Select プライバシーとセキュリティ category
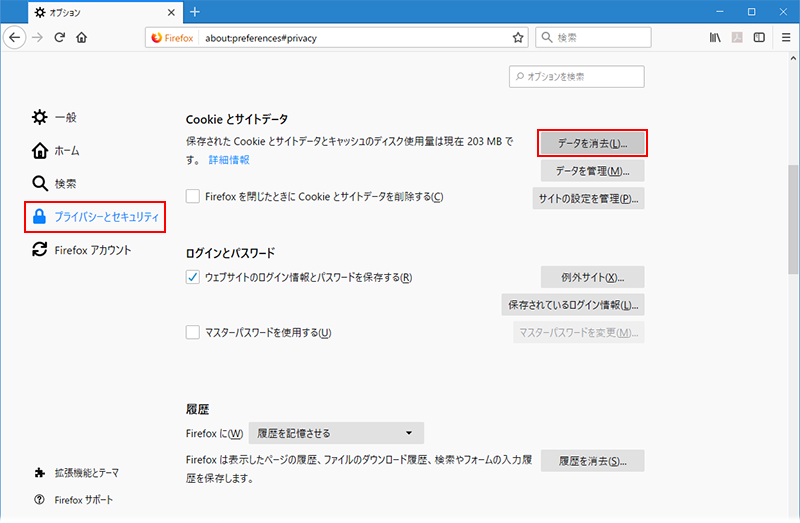 point(95,217)
